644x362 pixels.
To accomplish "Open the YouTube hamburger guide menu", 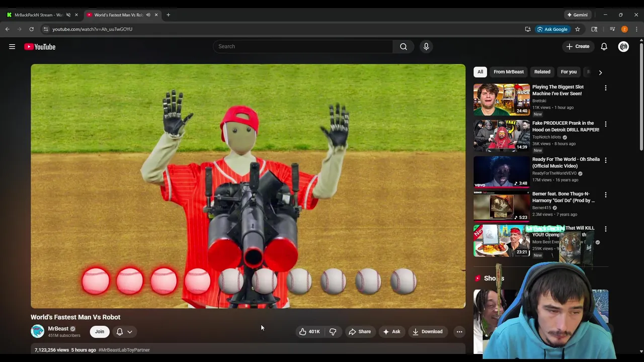I will [12, 47].
